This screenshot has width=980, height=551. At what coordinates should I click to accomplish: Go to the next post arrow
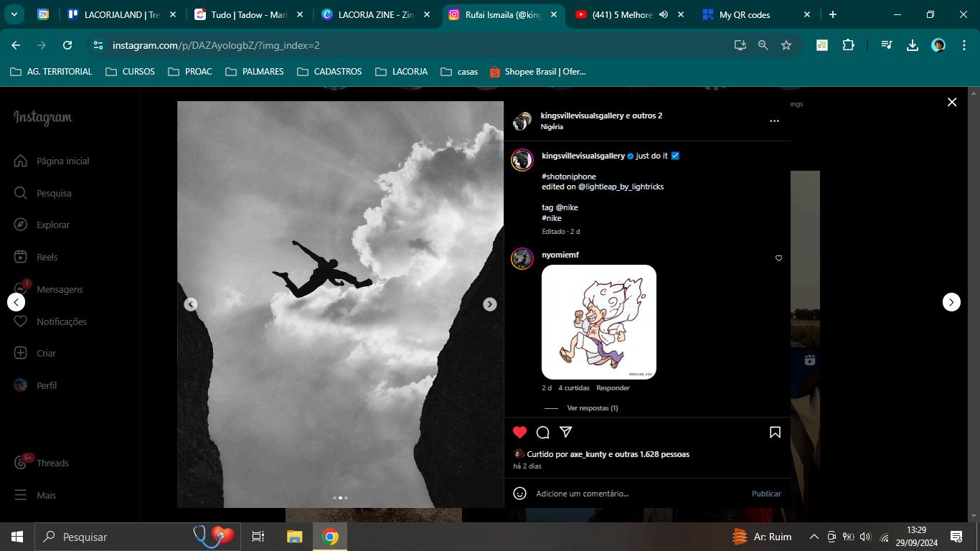click(951, 302)
